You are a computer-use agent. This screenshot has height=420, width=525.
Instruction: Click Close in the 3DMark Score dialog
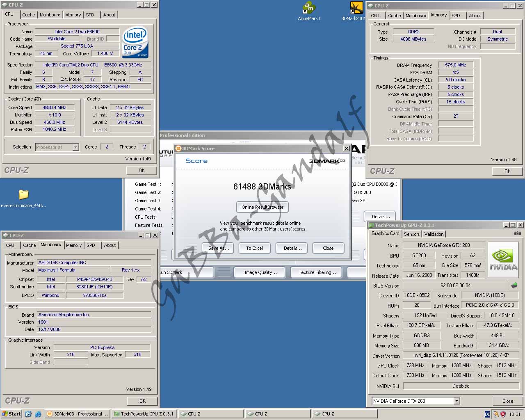[x=328, y=248]
